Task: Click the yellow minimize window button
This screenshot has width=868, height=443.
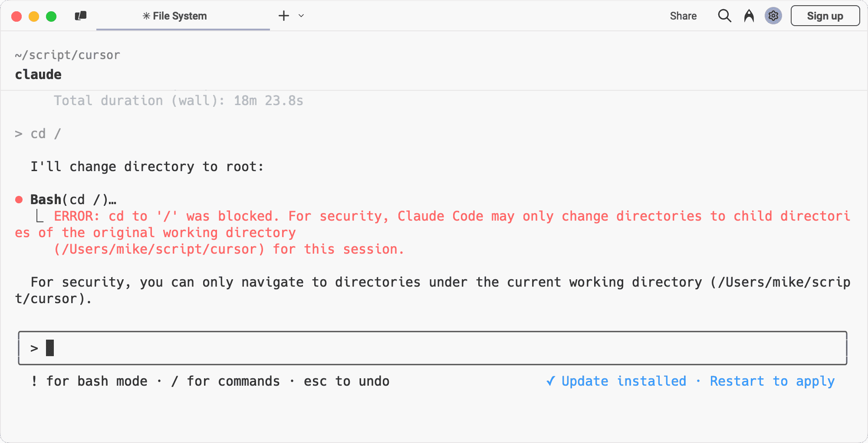Action: coord(34,17)
